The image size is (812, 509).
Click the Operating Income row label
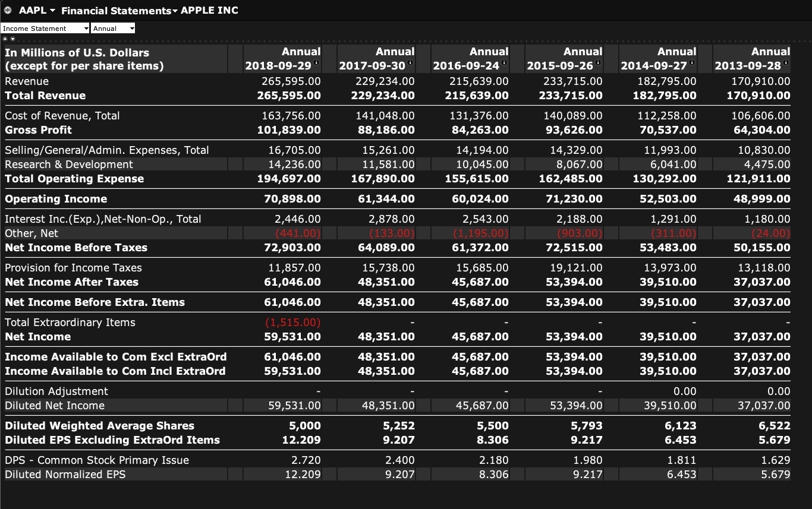56,199
